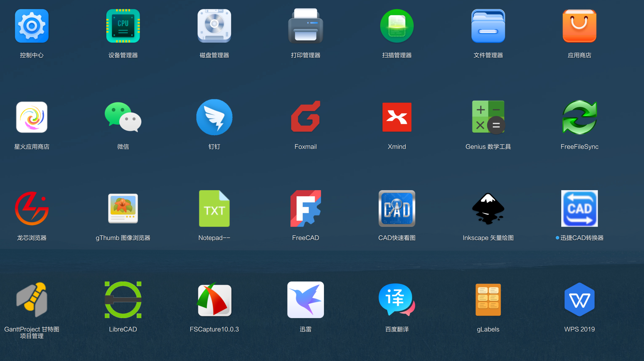The width and height of the screenshot is (644, 361).
Task: Open Foxmail email client
Action: point(305,116)
